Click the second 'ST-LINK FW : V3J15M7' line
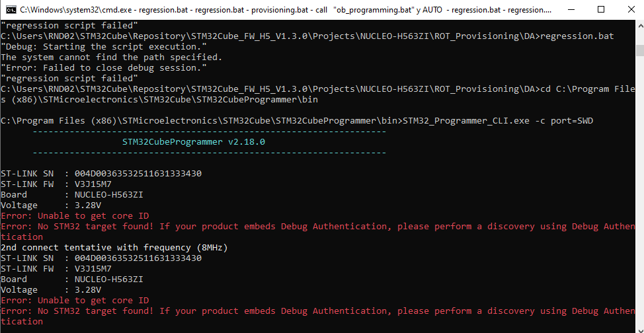644x333 pixels. [x=56, y=269]
